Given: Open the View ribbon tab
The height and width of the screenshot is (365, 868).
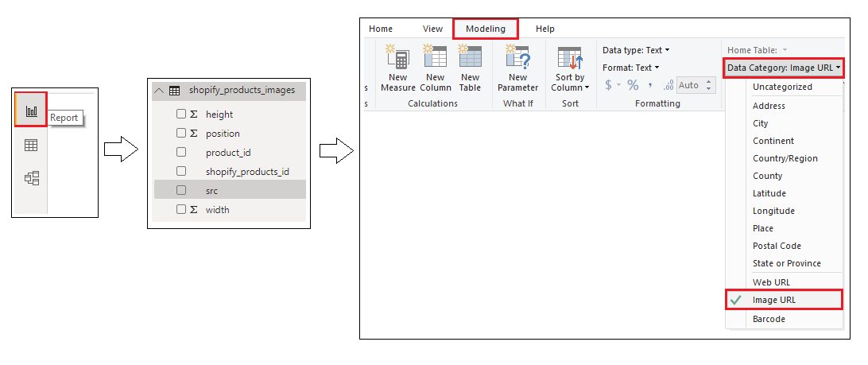Looking at the screenshot, I should (x=432, y=29).
